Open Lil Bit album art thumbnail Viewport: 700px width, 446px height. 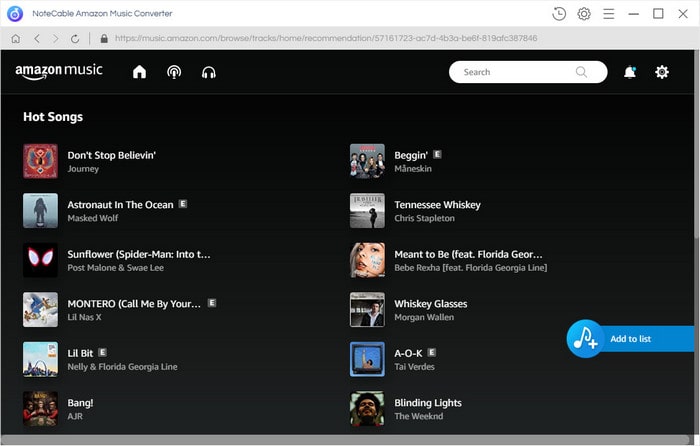(41, 359)
